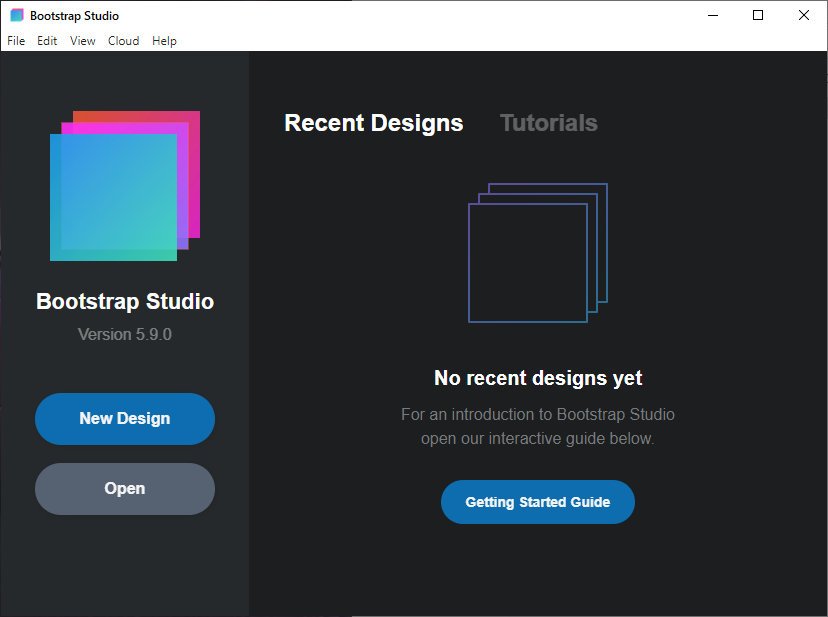Minimize the Bootstrap Studio window
This screenshot has height=617, width=828.
[x=713, y=15]
